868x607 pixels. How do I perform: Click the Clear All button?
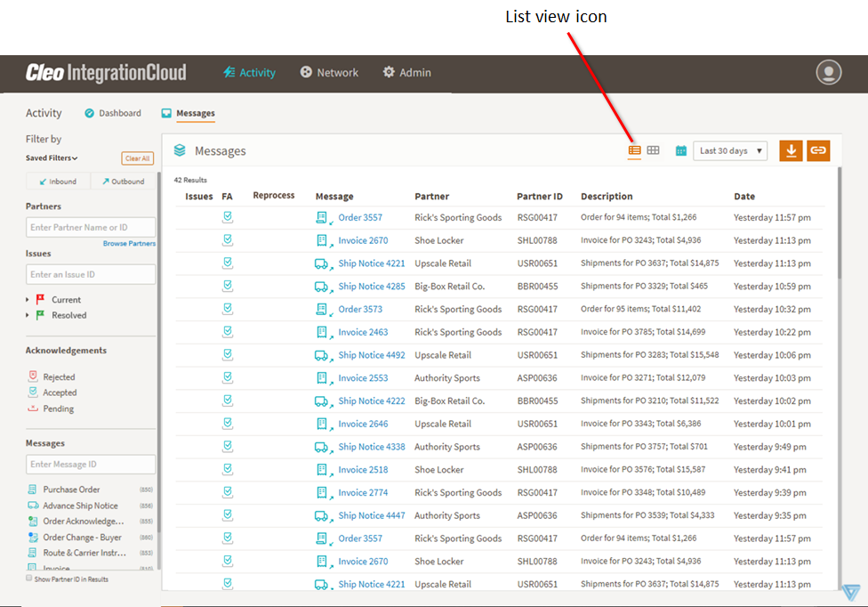click(137, 158)
